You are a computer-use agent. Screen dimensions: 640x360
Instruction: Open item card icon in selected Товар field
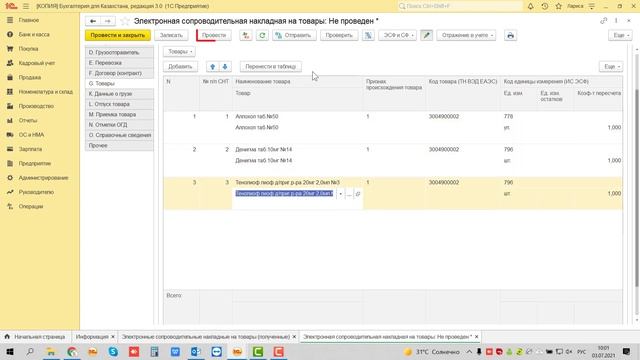tap(358, 194)
